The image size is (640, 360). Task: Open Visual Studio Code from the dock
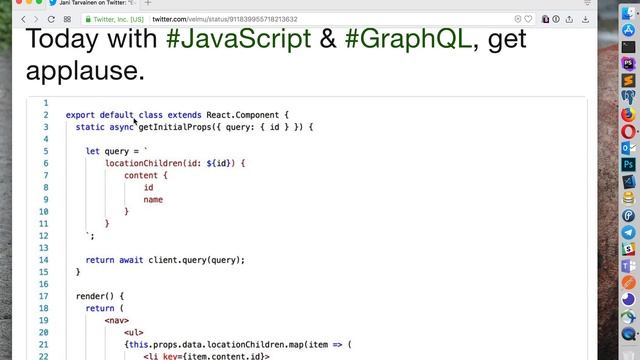coord(629,182)
